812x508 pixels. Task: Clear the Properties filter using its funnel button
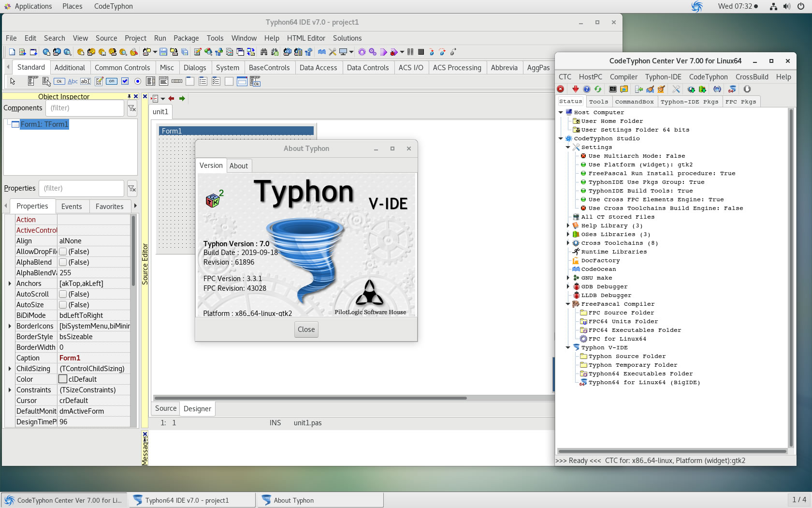[x=132, y=188]
